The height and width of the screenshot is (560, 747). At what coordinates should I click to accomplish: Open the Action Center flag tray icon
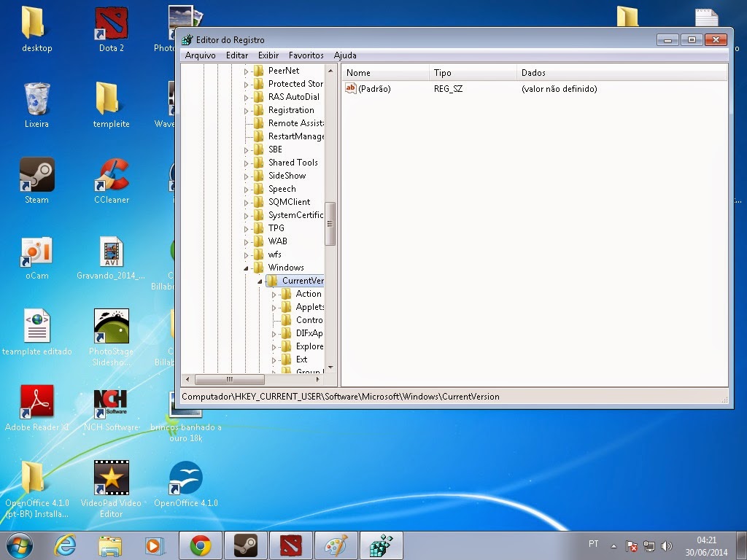(631, 546)
